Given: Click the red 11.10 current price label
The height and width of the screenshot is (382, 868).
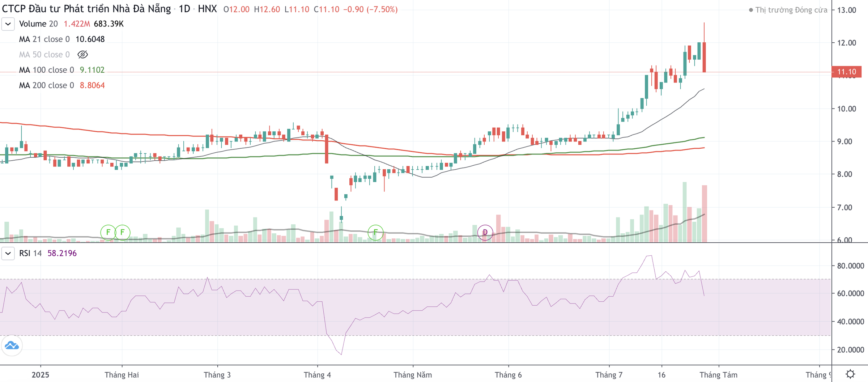Looking at the screenshot, I should [x=846, y=72].
